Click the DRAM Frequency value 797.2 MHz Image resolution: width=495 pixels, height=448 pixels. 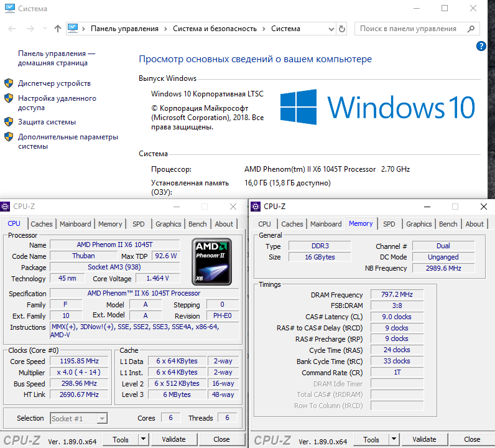(x=397, y=294)
